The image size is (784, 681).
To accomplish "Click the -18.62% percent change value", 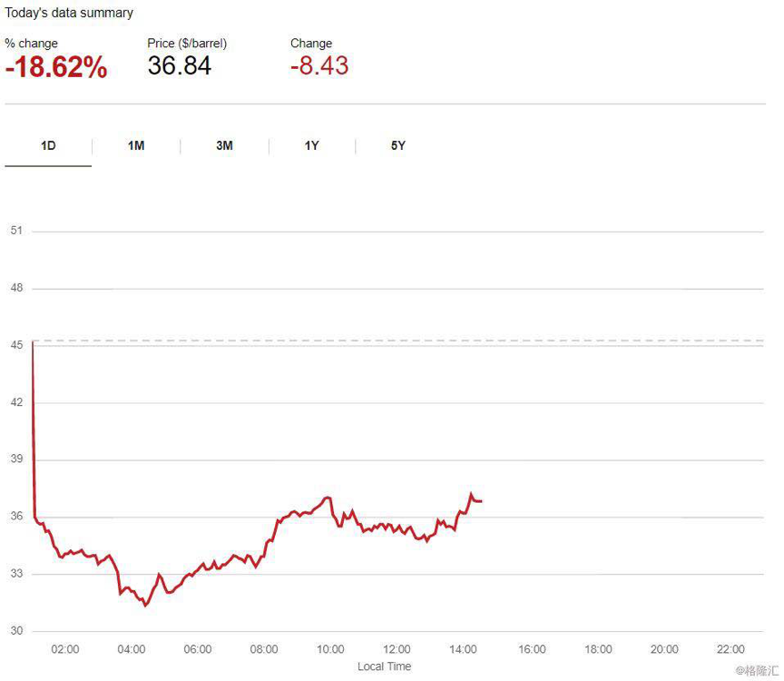I will pyautogui.click(x=56, y=67).
